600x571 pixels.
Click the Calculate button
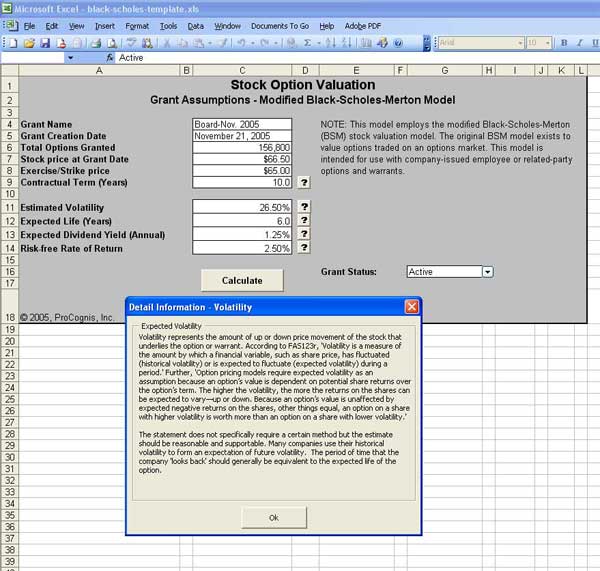pyautogui.click(x=242, y=280)
